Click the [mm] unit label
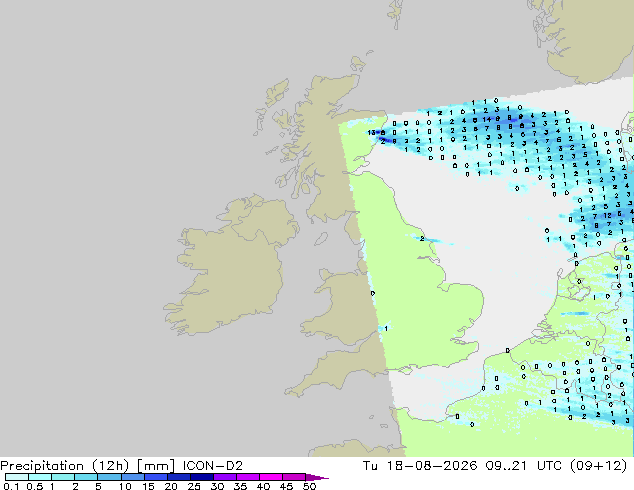This screenshot has width=634, height=490. tap(156, 466)
